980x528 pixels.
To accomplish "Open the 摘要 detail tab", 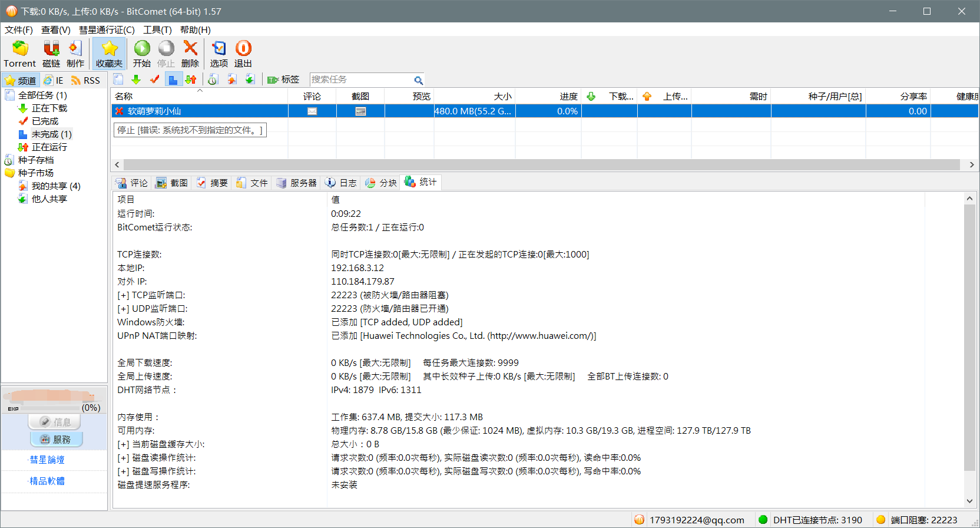I will pyautogui.click(x=212, y=183).
